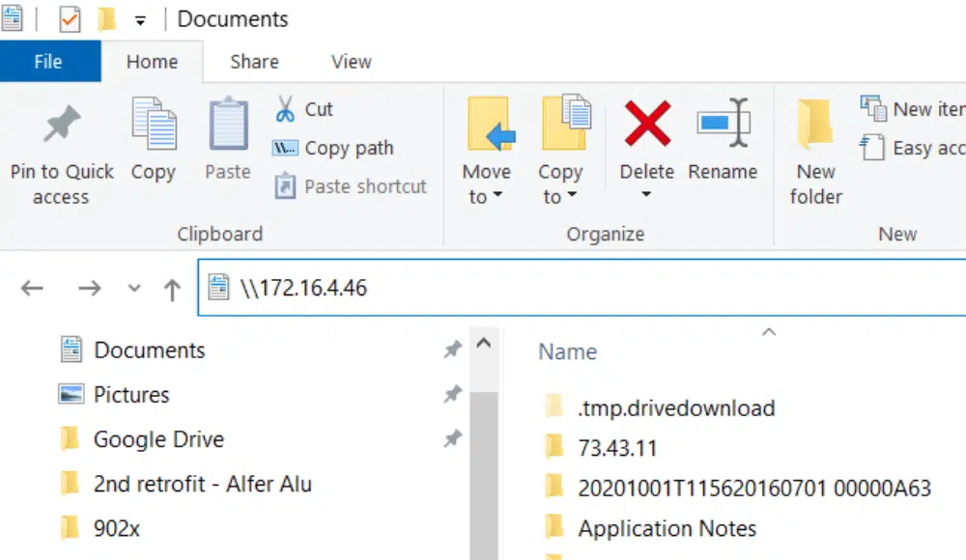This screenshot has height=560, width=966.
Task: Click the Paste shortcut icon
Action: point(285,186)
